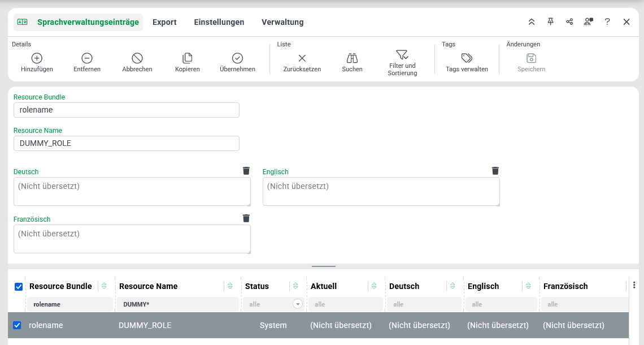This screenshot has width=644, height=345.
Task: Open the table column options menu (three dots)
Action: tap(634, 285)
